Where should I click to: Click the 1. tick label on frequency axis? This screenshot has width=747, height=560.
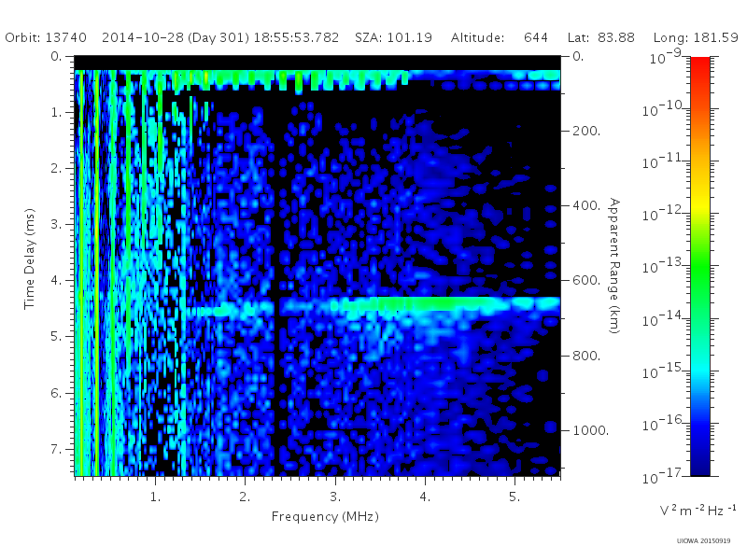(x=155, y=497)
